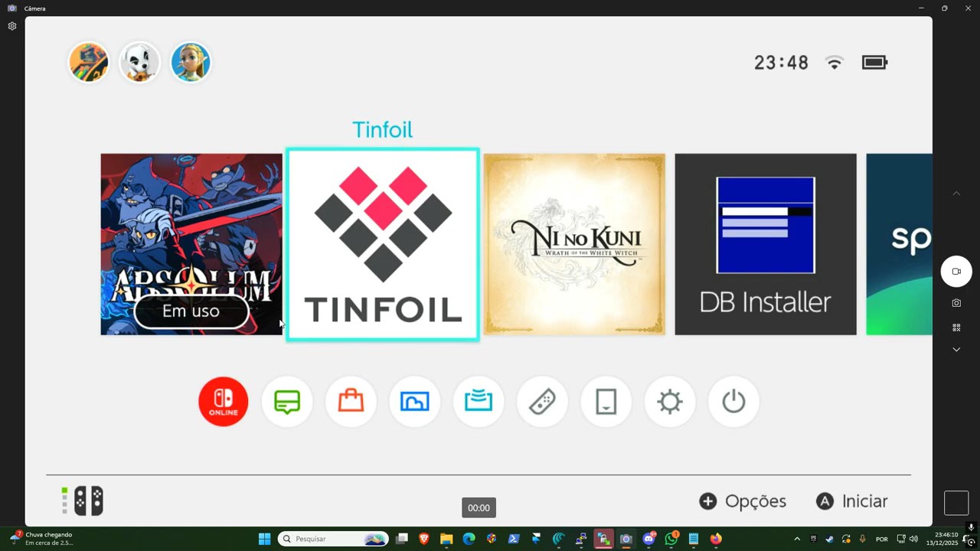This screenshot has height=551, width=980.
Task: Open the Nintendo eShop bag icon
Action: [x=351, y=401]
